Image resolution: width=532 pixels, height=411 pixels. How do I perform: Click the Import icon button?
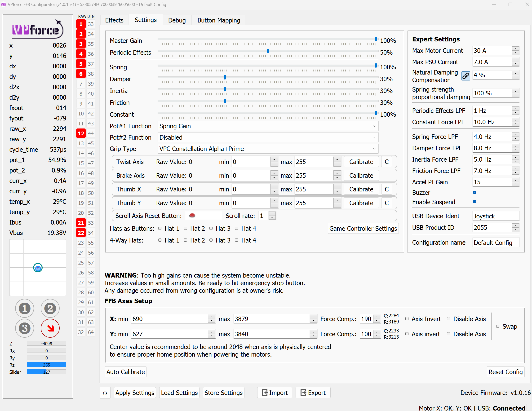click(274, 393)
